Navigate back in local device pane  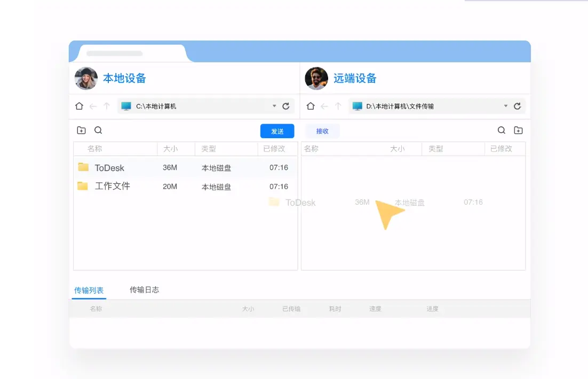click(x=93, y=107)
